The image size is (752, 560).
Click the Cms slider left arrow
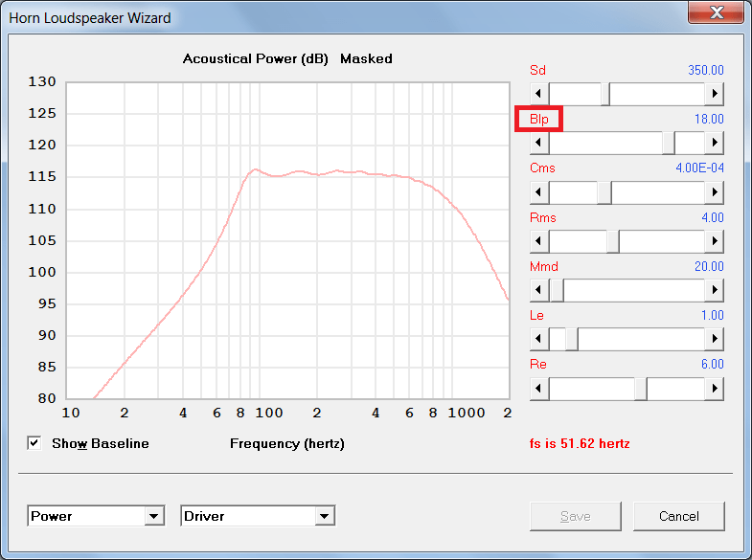coord(539,192)
